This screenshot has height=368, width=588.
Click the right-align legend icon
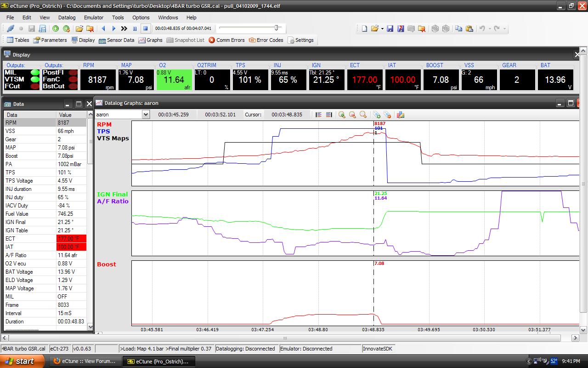tap(329, 115)
